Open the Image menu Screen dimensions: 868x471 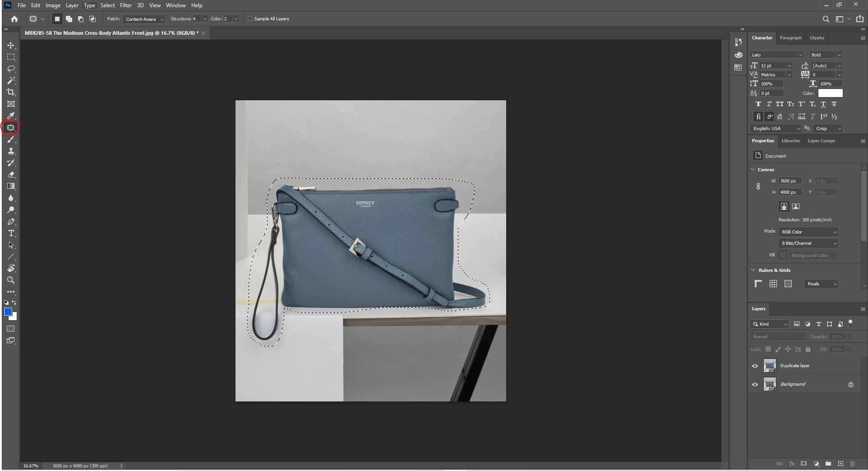53,5
